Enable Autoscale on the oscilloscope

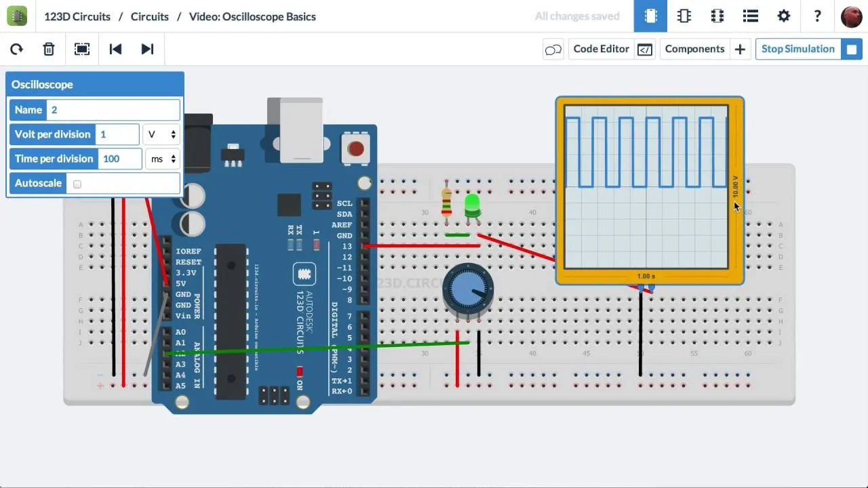(77, 184)
